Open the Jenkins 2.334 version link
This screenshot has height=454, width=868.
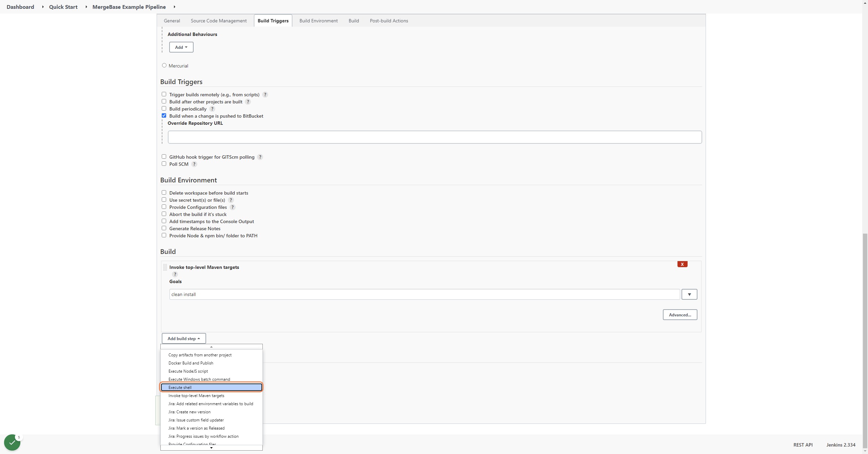(x=841, y=445)
